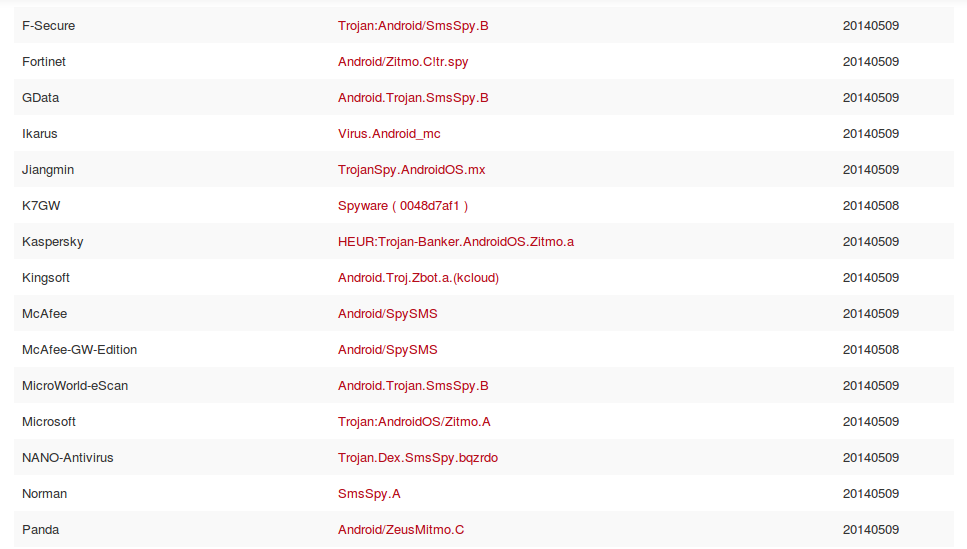Click the Jiangmin vendor name
This screenshot has width=967, height=549.
pos(48,169)
